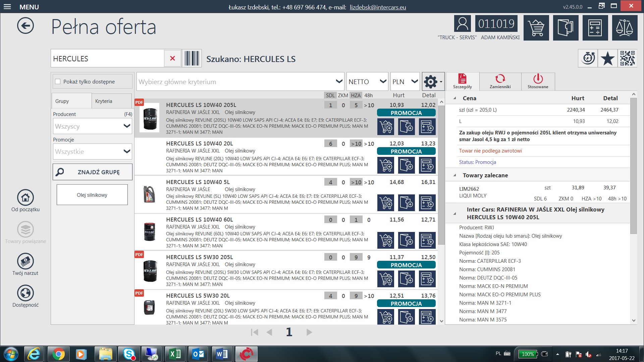Click email link lizdebsk@intercars.eu
Viewport: 644px width, 362px height.
[x=378, y=7]
